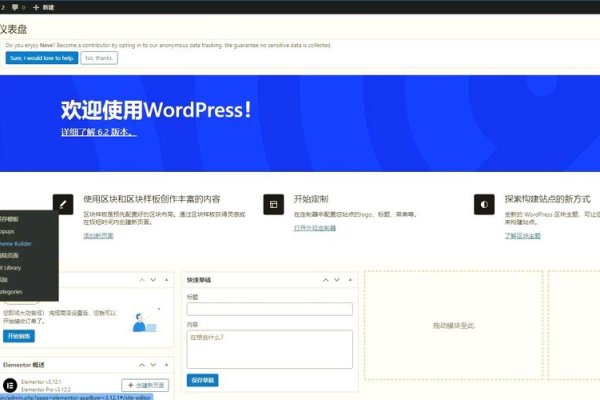Open the 了解区块主题 link
This screenshot has height=400, width=600.
(522, 236)
